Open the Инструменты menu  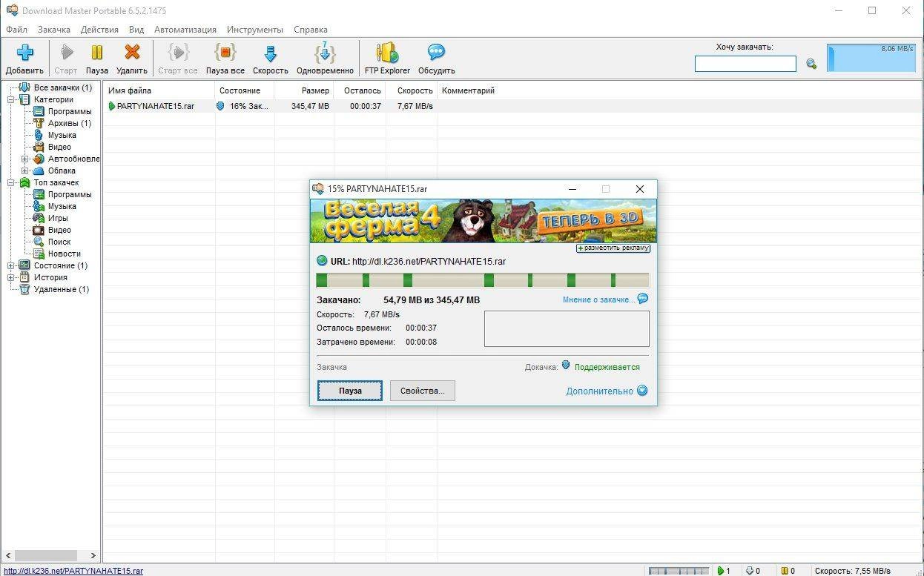pyautogui.click(x=255, y=30)
